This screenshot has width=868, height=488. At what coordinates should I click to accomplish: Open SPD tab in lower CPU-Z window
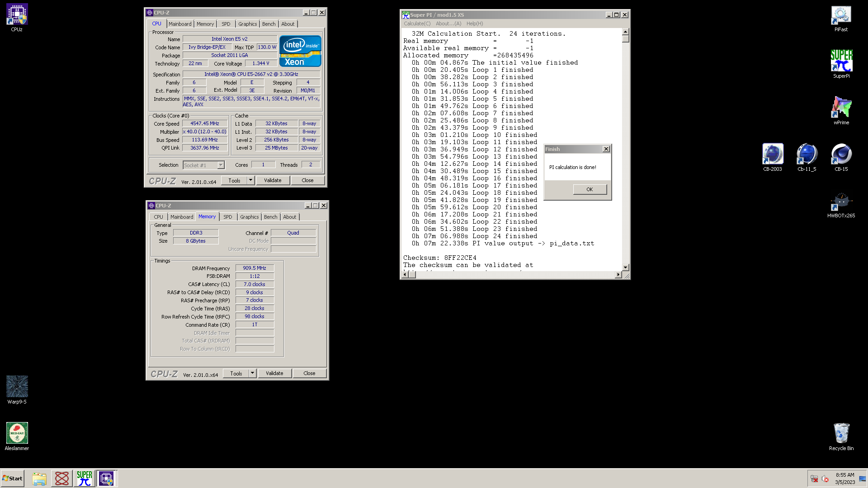[x=228, y=217]
